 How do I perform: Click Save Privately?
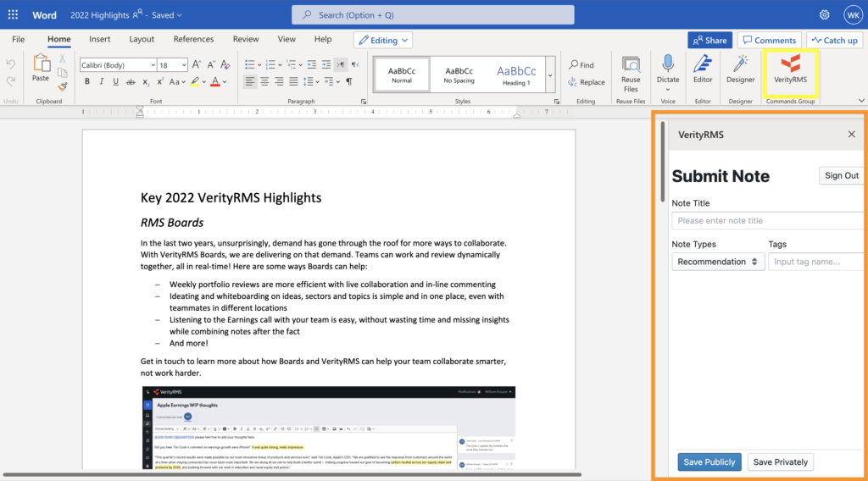(780, 462)
